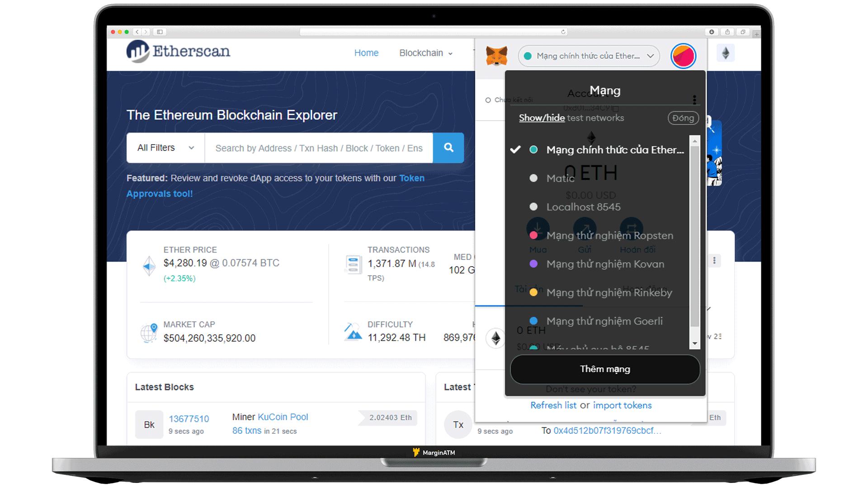The image size is (868, 488).
Task: Open 86 txns link
Action: pyautogui.click(x=247, y=431)
